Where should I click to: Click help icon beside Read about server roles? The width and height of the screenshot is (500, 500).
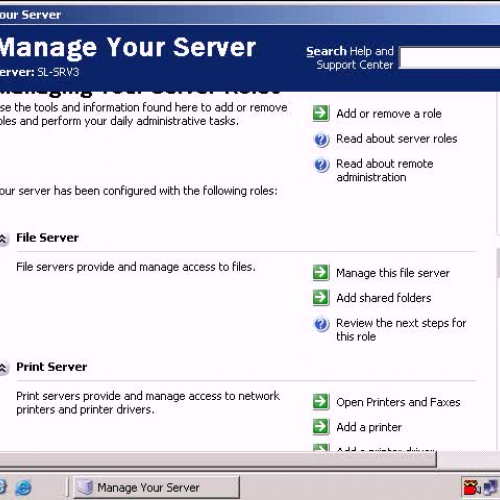(x=322, y=139)
